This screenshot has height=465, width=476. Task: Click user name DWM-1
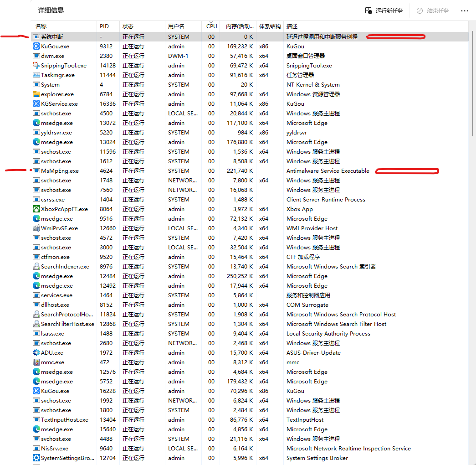point(178,56)
